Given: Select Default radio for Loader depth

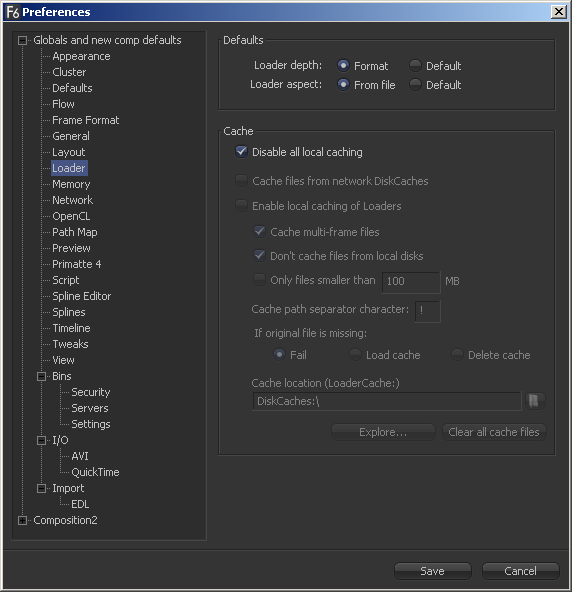Looking at the screenshot, I should (x=415, y=66).
